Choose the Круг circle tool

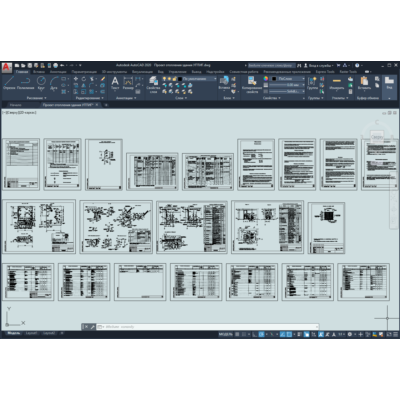pos(41,83)
